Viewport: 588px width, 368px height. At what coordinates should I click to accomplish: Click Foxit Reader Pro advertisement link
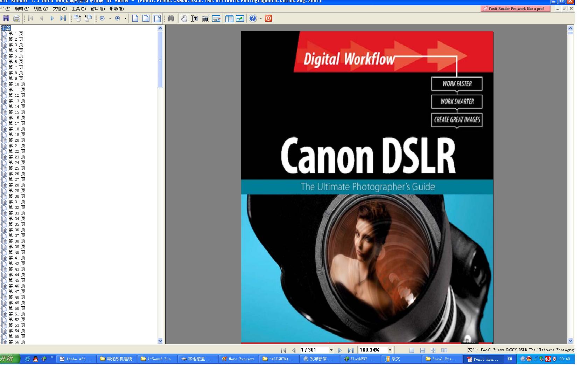pyautogui.click(x=516, y=9)
